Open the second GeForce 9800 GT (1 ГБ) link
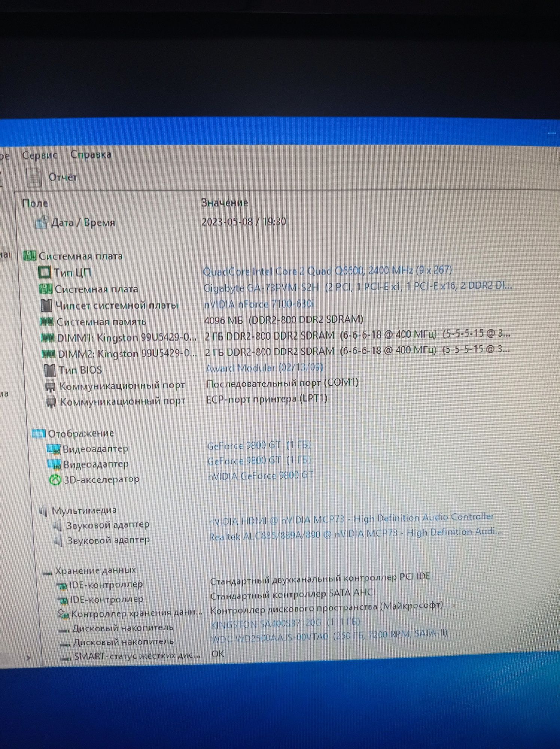The image size is (560, 749). [259, 461]
